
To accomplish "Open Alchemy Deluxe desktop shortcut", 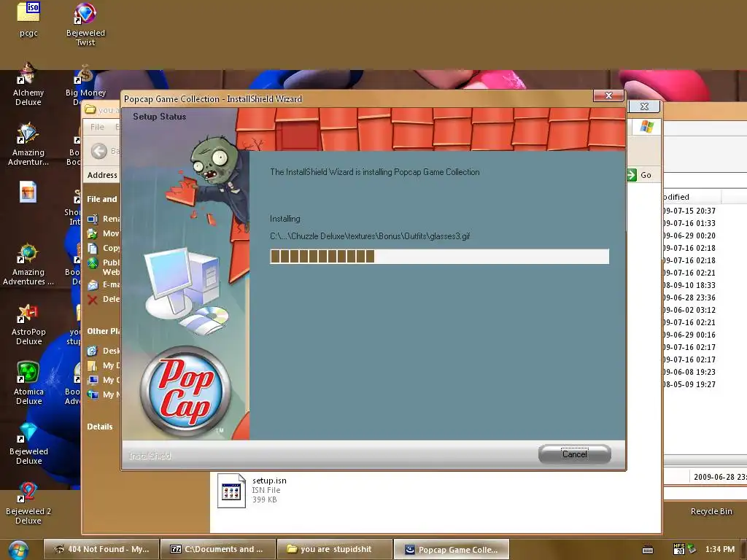I will click(x=28, y=85).
